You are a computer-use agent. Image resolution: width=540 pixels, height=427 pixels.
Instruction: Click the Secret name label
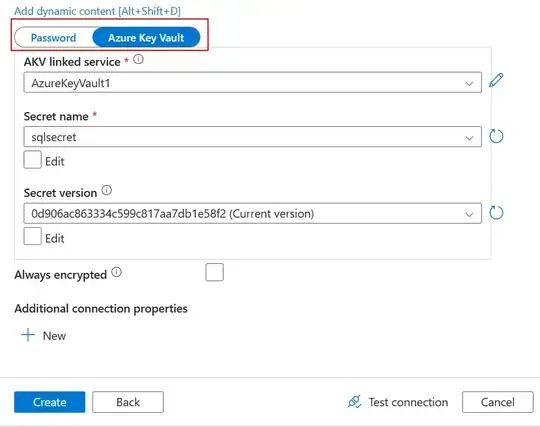pos(56,116)
